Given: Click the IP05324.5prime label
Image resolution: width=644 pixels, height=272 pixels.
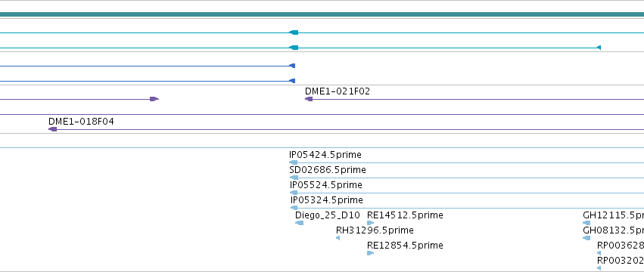Looking at the screenshot, I should pyautogui.click(x=326, y=200).
